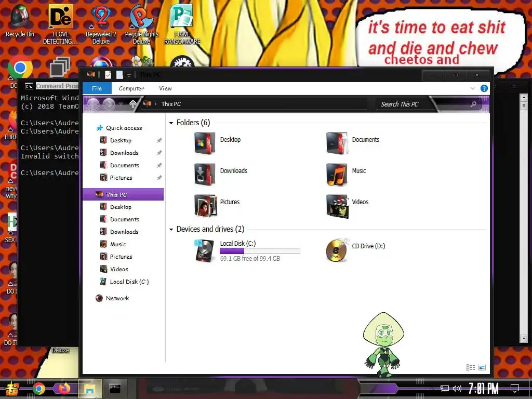Launch Firefox from the taskbar
The width and height of the screenshot is (532, 399).
coord(64,389)
